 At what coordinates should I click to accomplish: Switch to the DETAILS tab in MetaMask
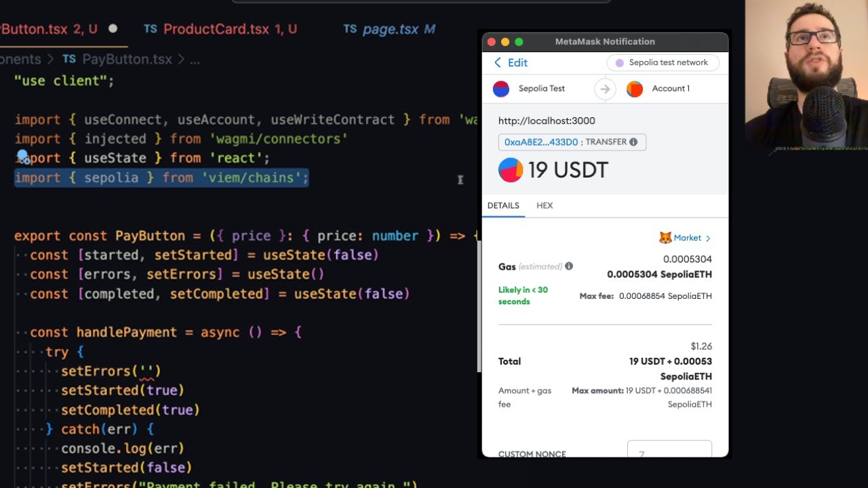coord(503,205)
